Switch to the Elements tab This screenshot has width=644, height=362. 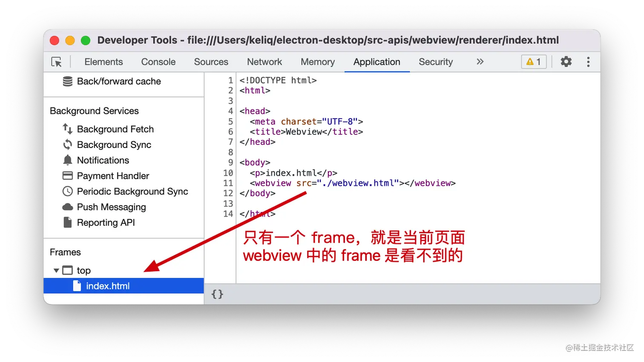[x=103, y=62]
